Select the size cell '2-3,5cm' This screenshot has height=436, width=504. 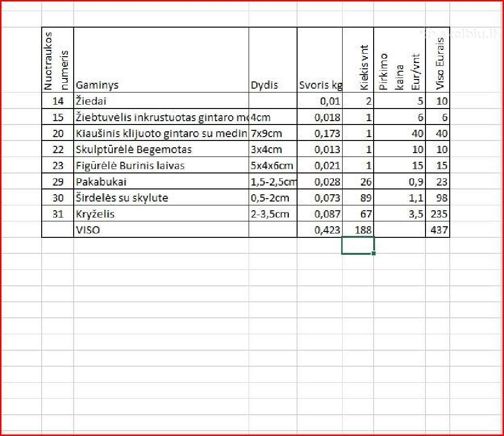(x=273, y=214)
